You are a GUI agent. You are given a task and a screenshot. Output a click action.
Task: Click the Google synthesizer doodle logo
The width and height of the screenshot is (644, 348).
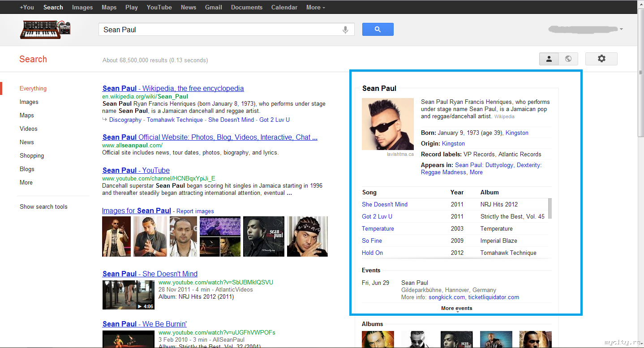(45, 30)
